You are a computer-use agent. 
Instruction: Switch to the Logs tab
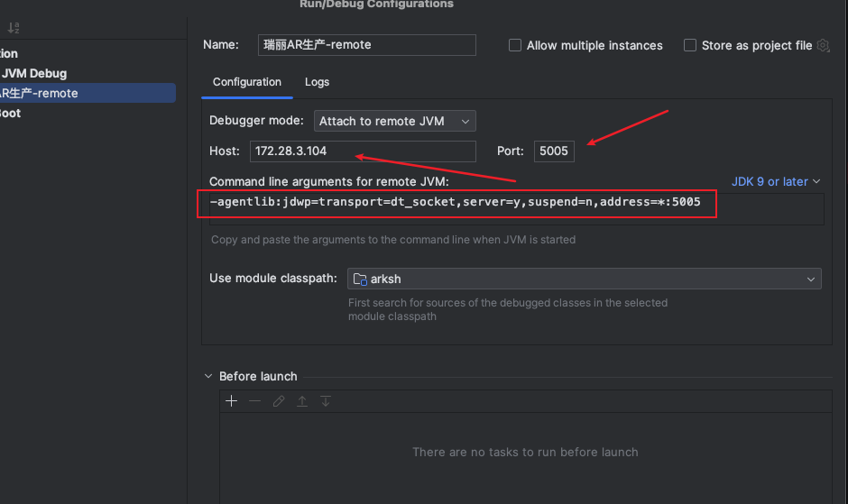click(x=317, y=82)
